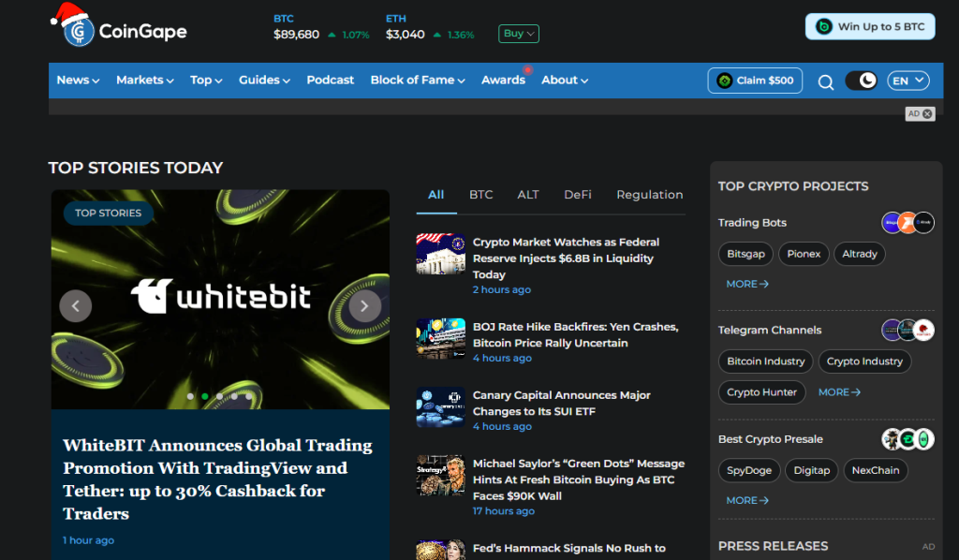
Task: Expand the News menu
Action: click(78, 81)
